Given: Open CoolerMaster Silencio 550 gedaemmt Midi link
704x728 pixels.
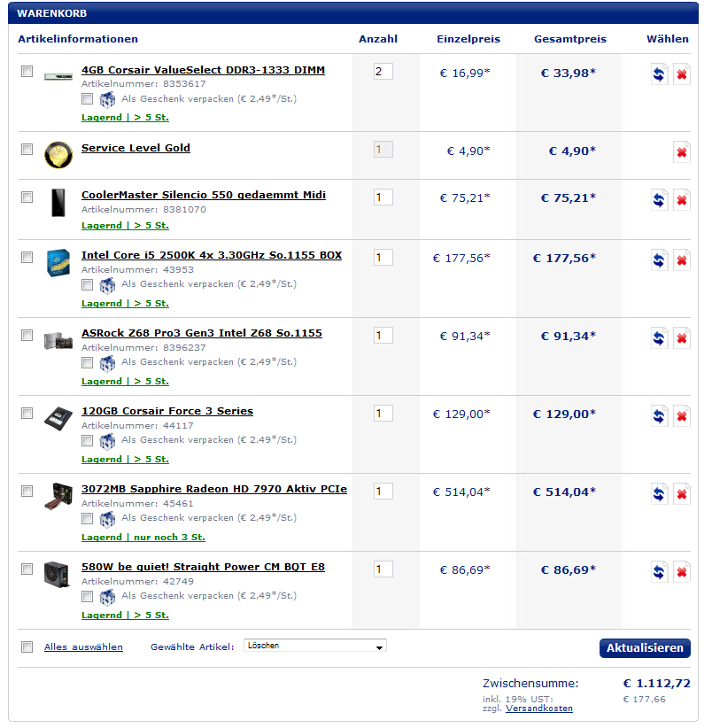Looking at the screenshot, I should click(x=204, y=195).
